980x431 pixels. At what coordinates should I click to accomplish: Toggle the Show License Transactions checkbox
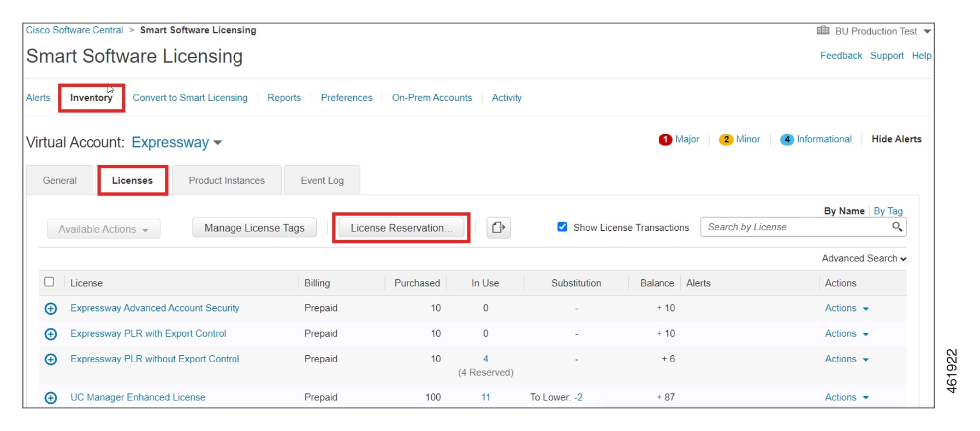point(562,227)
